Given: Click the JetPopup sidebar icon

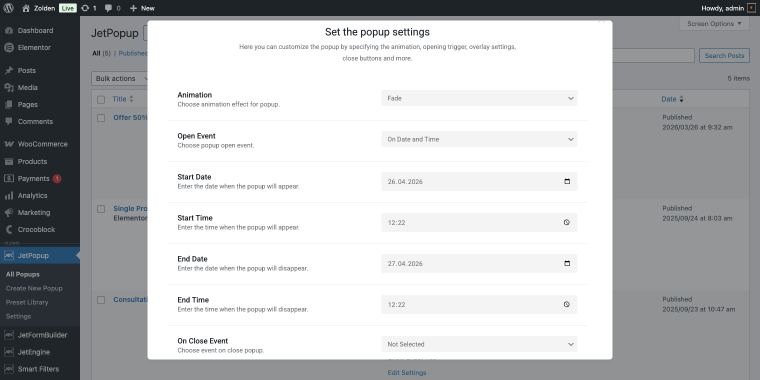Looking at the screenshot, I should coord(9,255).
